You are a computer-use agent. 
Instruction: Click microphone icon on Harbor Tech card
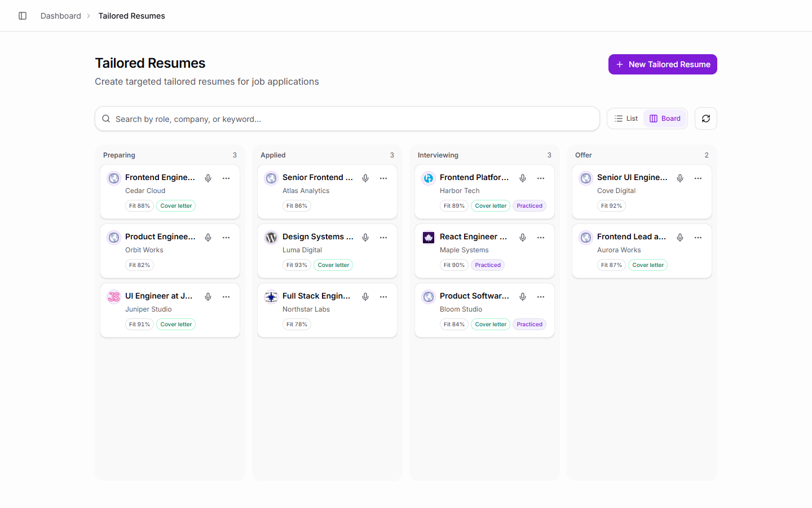point(523,178)
